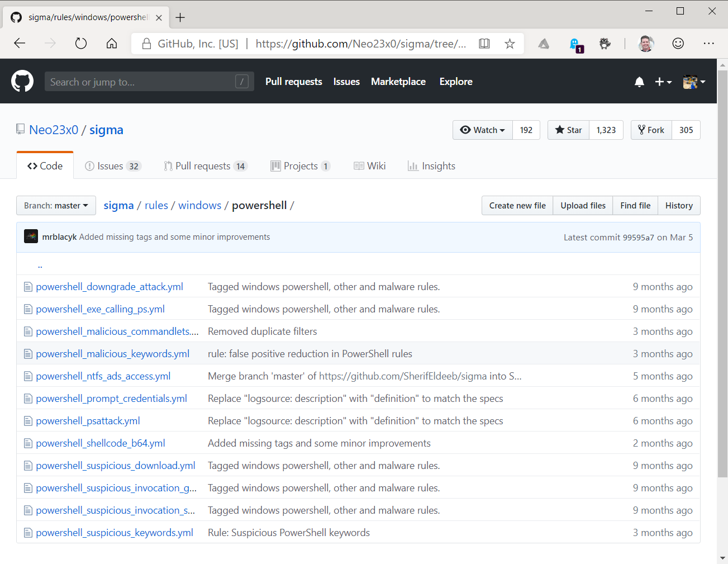Open browser settings and more menu

coord(709,44)
